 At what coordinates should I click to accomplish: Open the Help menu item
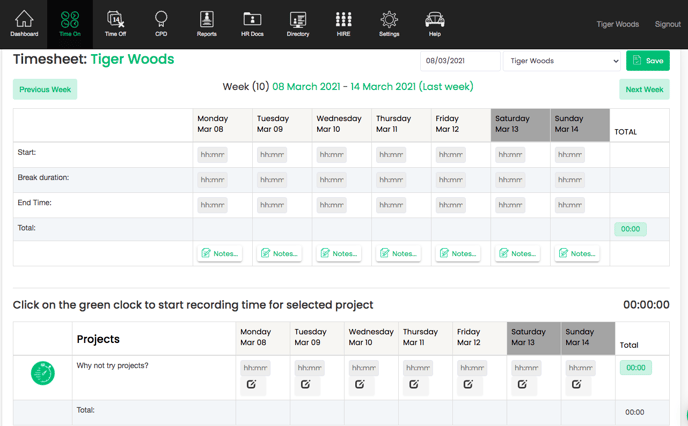(x=435, y=24)
